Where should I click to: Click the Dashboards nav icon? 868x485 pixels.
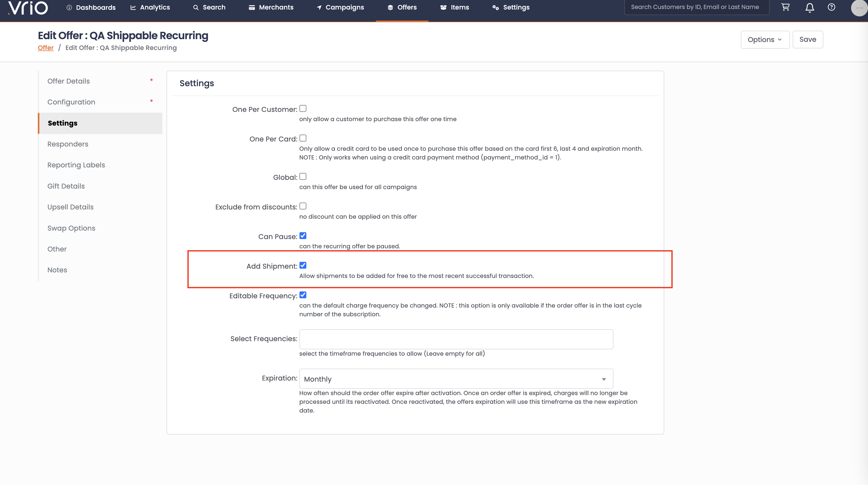coord(69,7)
